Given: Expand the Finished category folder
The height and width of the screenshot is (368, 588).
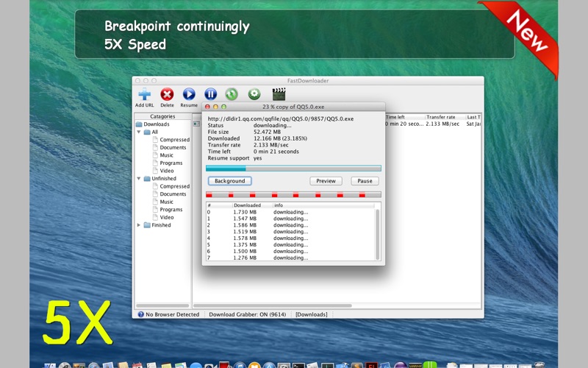Looking at the screenshot, I should (139, 225).
